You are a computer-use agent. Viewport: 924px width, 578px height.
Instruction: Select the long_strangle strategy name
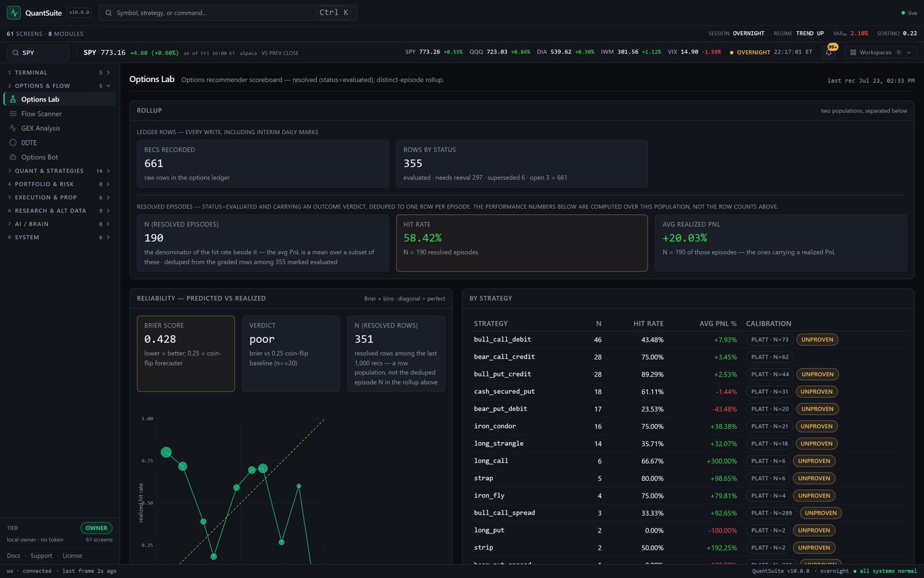[498, 443]
